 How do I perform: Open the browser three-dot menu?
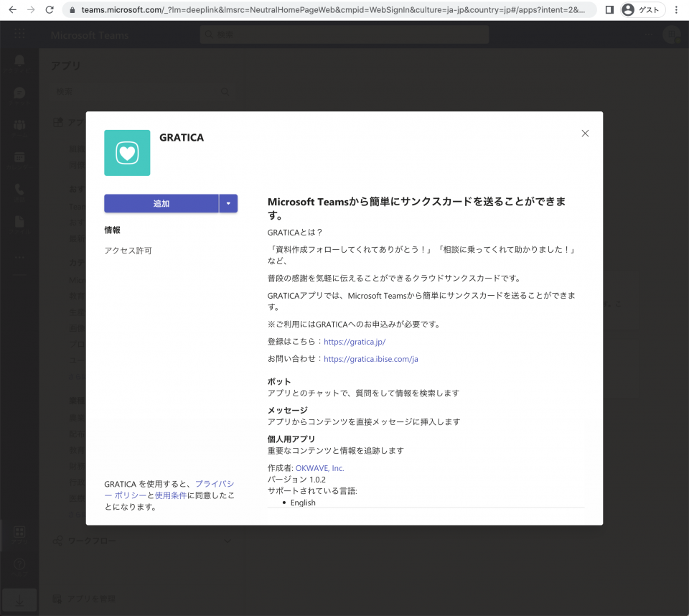(x=676, y=9)
